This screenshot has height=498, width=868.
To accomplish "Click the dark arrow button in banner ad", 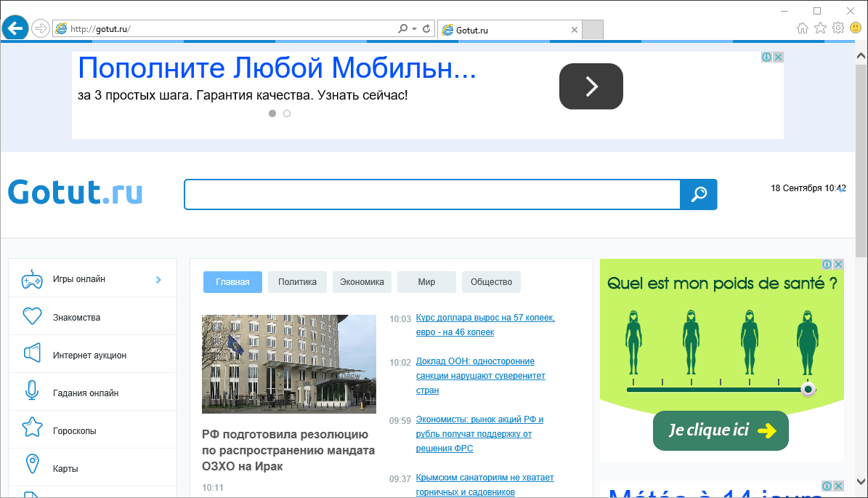I will [591, 87].
